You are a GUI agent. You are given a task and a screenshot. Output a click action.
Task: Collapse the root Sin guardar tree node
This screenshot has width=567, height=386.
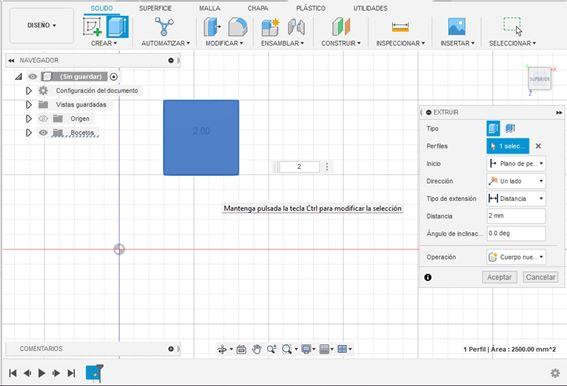[18, 77]
